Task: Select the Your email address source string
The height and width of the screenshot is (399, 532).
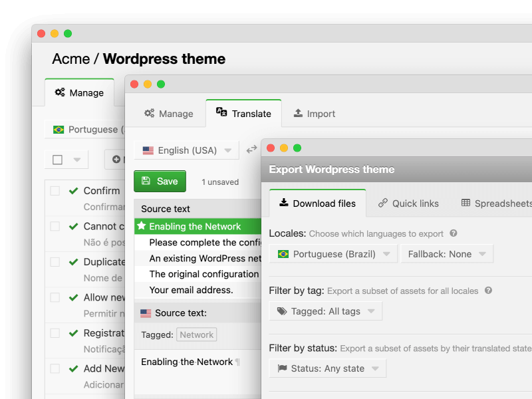Action: click(x=191, y=290)
